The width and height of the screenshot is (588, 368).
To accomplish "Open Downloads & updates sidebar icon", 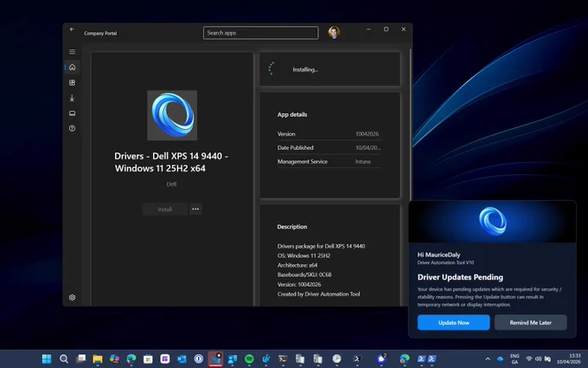I will (x=72, y=98).
